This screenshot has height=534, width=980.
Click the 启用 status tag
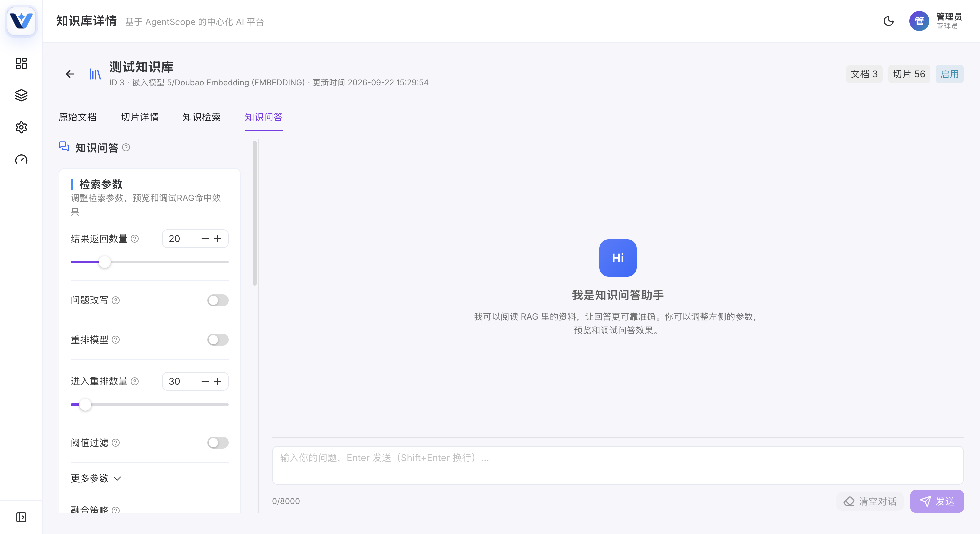[x=950, y=74]
